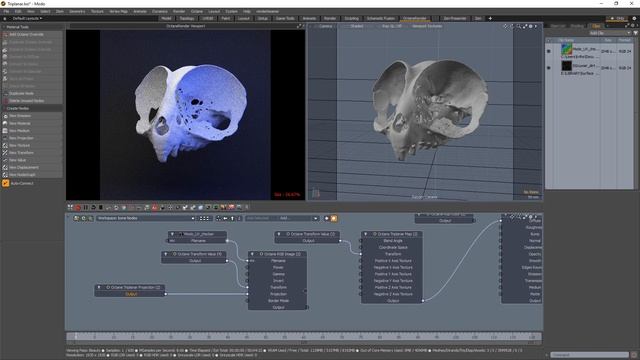The image size is (640, 360).
Task: Collapse the Octane Triplanar Map node
Action: 365,234
